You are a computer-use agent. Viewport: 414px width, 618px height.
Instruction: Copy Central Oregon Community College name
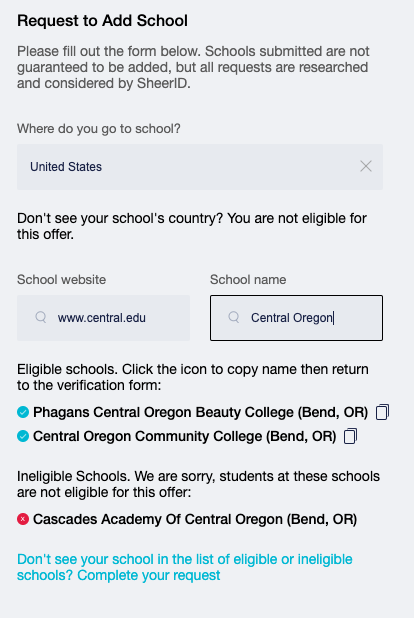click(x=351, y=436)
